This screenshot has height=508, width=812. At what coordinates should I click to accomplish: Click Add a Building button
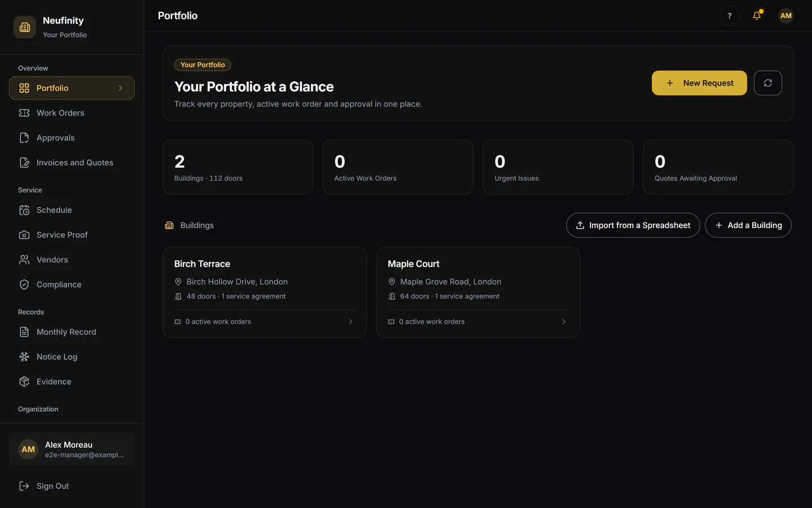pos(748,225)
